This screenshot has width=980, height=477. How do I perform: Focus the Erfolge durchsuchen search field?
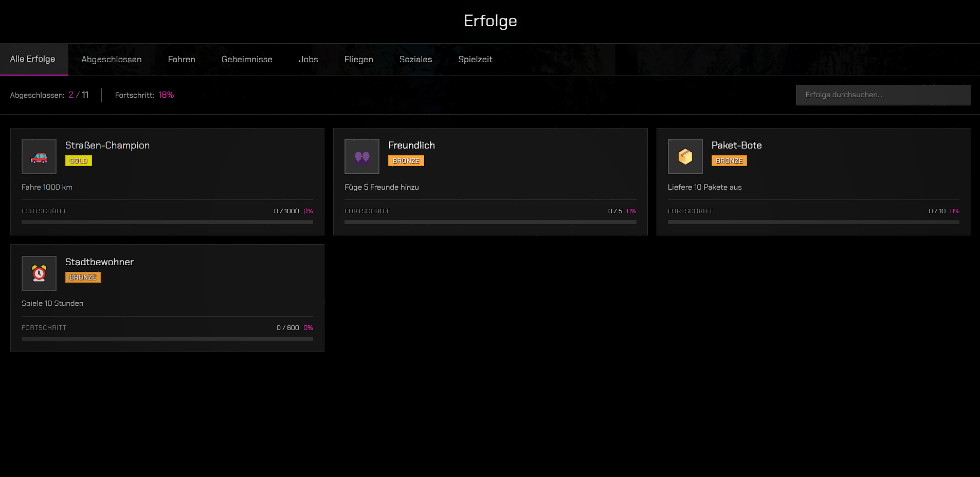tap(883, 95)
